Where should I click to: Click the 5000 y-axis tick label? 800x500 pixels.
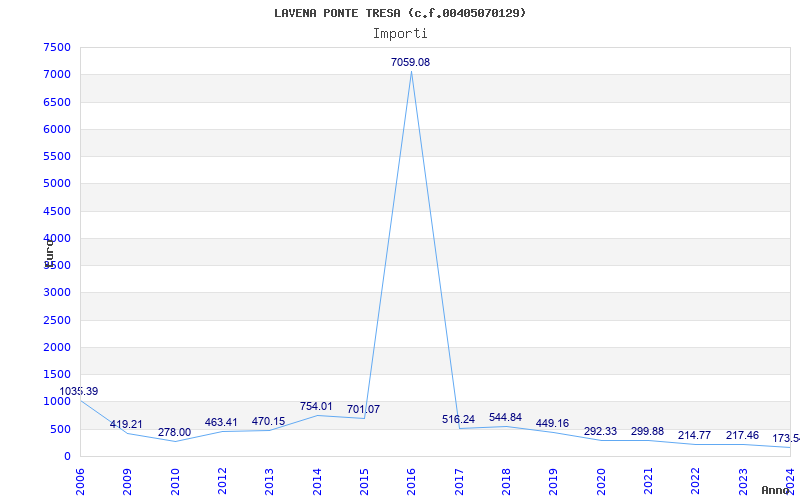[x=57, y=183]
